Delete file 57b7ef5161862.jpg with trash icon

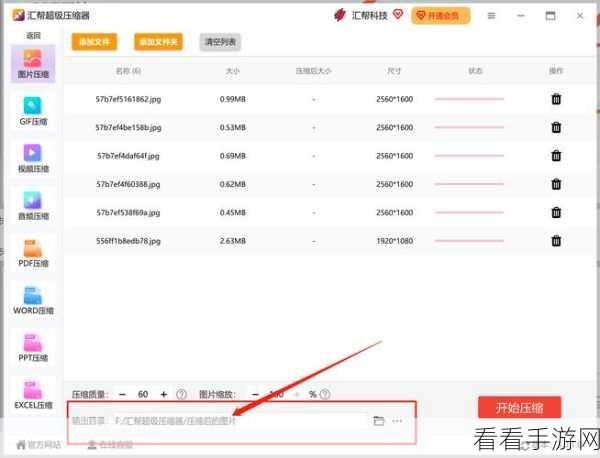click(556, 99)
